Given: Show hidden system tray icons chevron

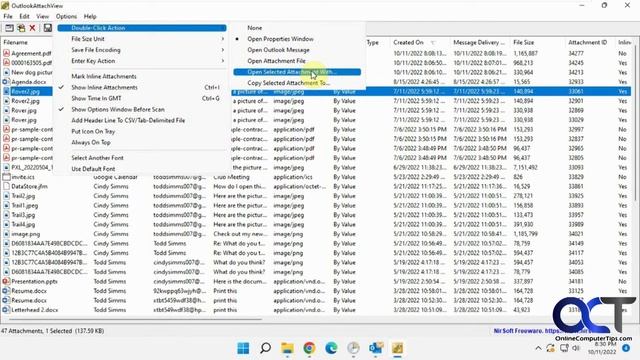Looking at the screenshot, I should point(538,348).
